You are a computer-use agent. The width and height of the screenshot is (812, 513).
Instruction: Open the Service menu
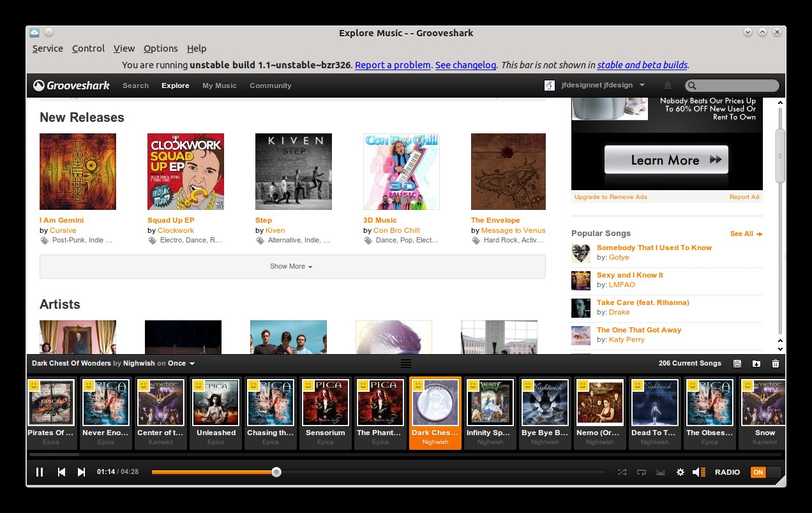[x=48, y=48]
